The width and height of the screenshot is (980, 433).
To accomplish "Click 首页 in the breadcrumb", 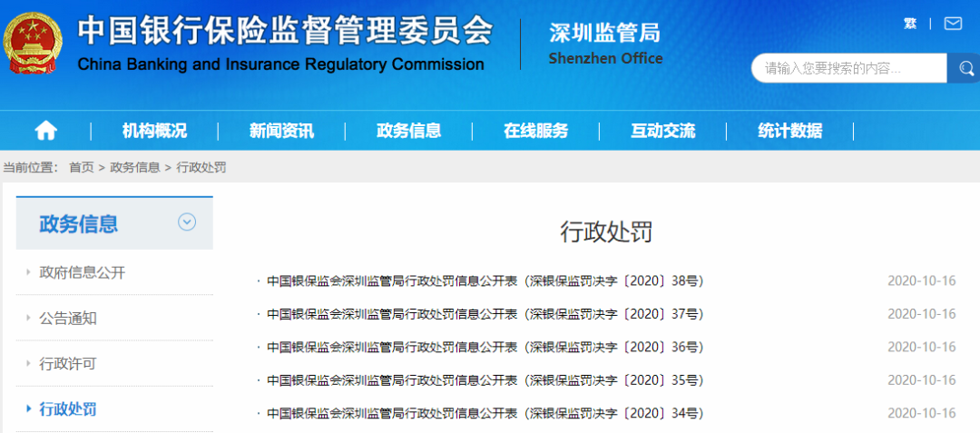I will click(82, 167).
